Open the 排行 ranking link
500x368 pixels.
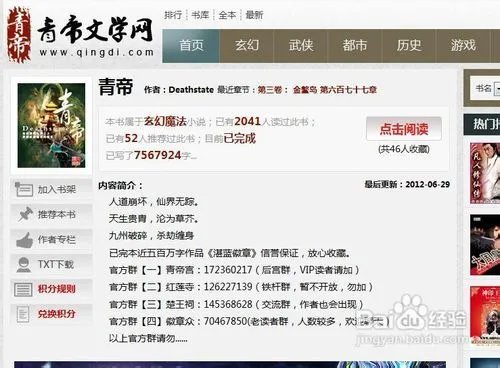pos(173,15)
